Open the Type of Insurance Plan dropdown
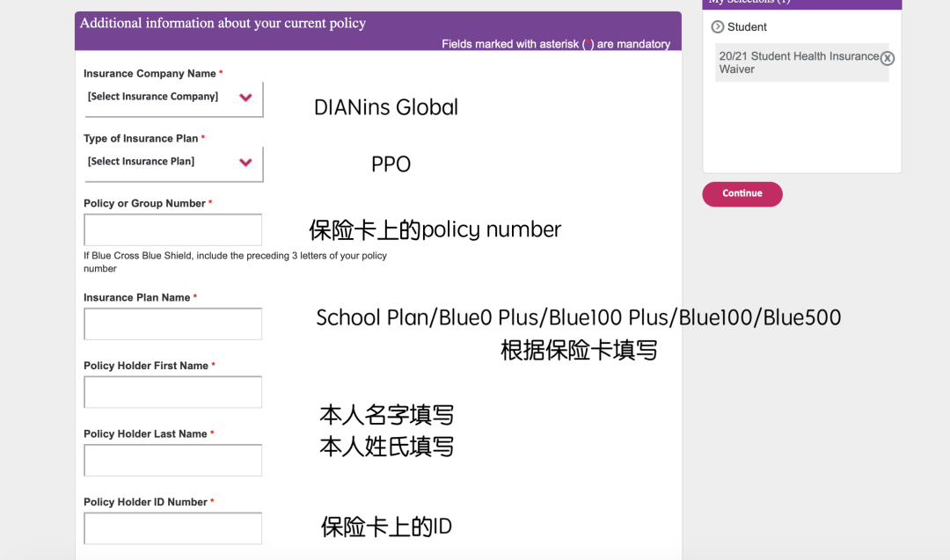Image resolution: width=950 pixels, height=560 pixels. point(174,164)
